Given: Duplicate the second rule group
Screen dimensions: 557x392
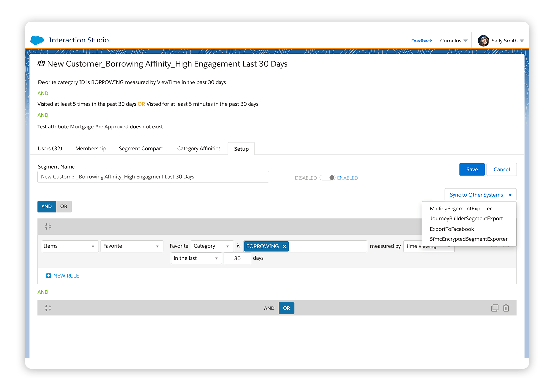Looking at the screenshot, I should tap(495, 308).
